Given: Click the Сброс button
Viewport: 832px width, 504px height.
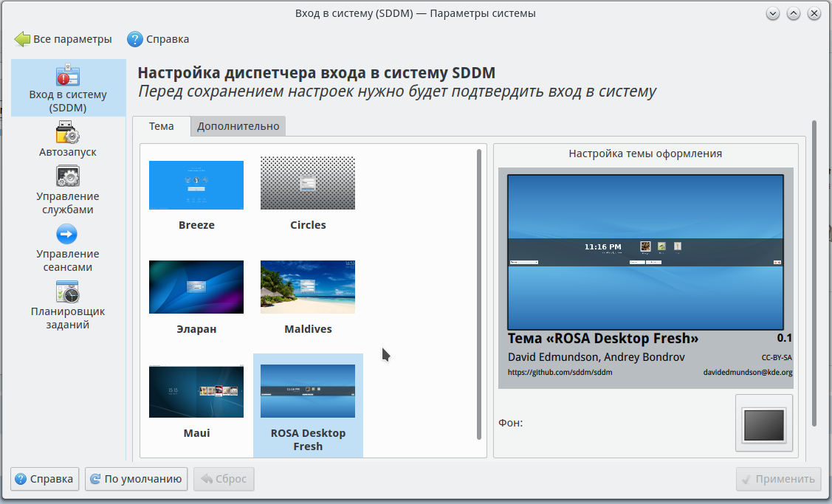Looking at the screenshot, I should coord(224,479).
